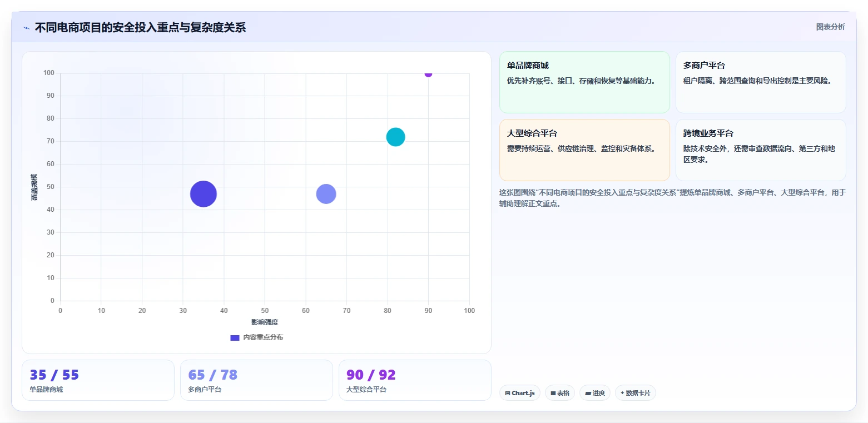The width and height of the screenshot is (868, 423).
Task: Select the 65 / 78 stat card
Action: point(256,380)
